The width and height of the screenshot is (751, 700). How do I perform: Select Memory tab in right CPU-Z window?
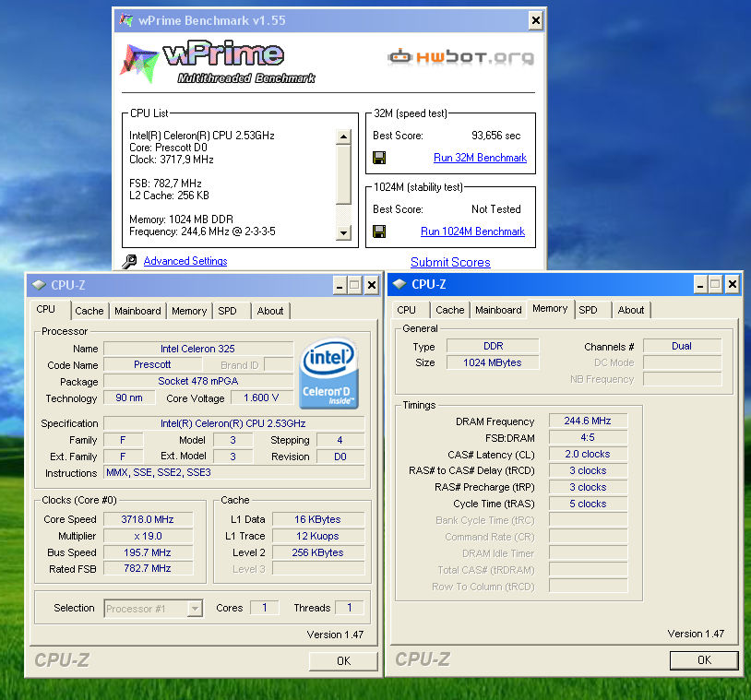point(550,308)
